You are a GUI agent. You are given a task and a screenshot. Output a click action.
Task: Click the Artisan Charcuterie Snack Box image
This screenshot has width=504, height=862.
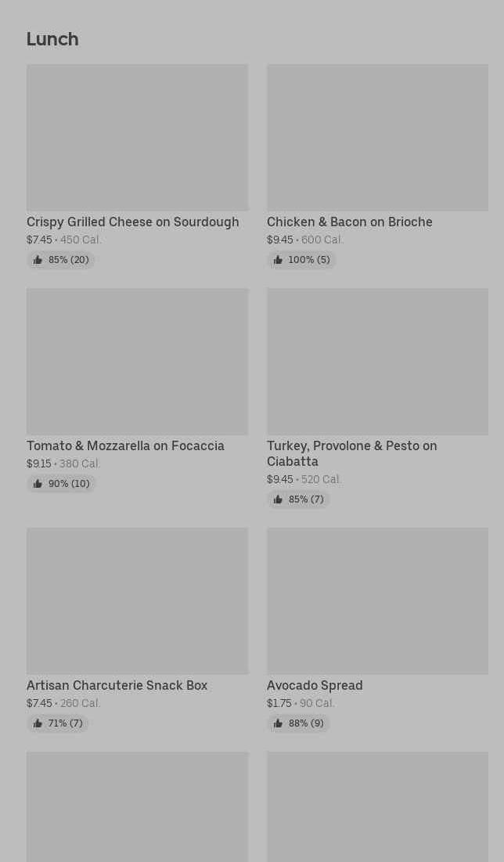point(137,601)
